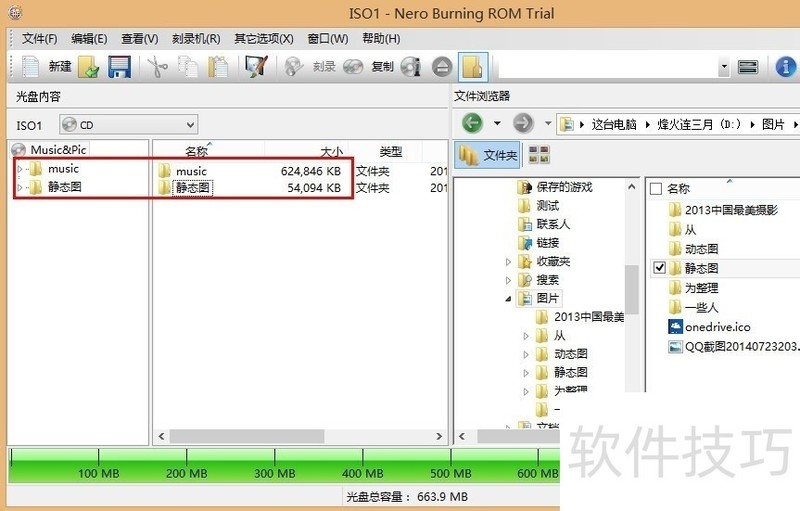Select 链接 in browser tree
The height and width of the screenshot is (511, 800).
(x=538, y=243)
